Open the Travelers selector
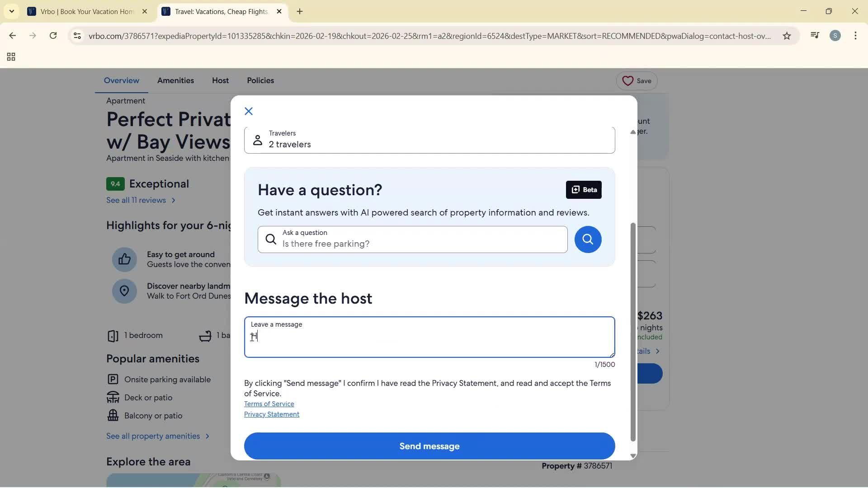The width and height of the screenshot is (868, 488). pos(429,140)
